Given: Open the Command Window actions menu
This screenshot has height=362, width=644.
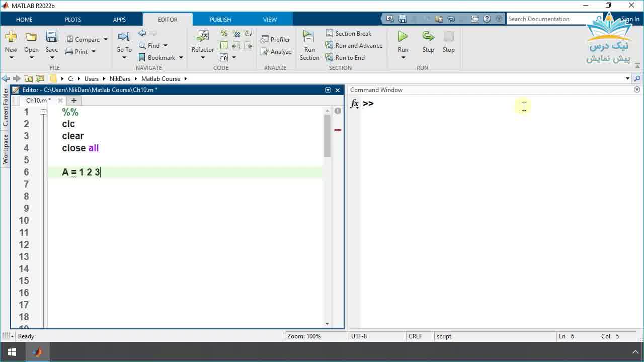Looking at the screenshot, I should click(x=636, y=89).
